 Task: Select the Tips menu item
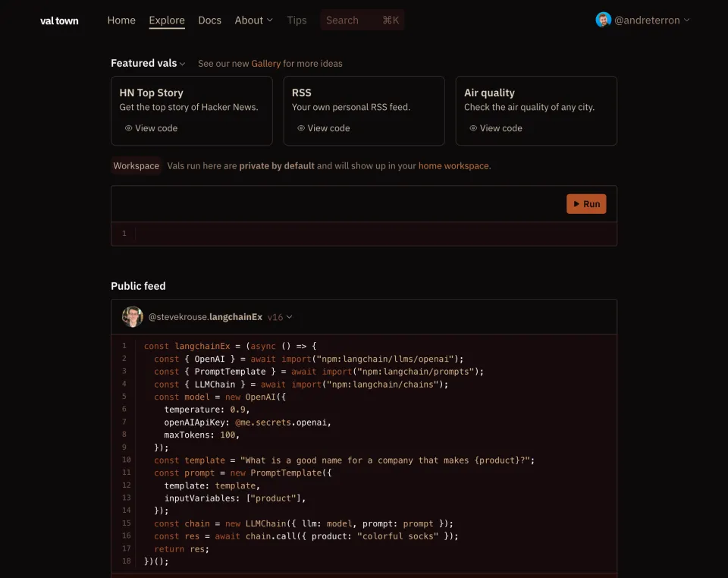point(297,20)
